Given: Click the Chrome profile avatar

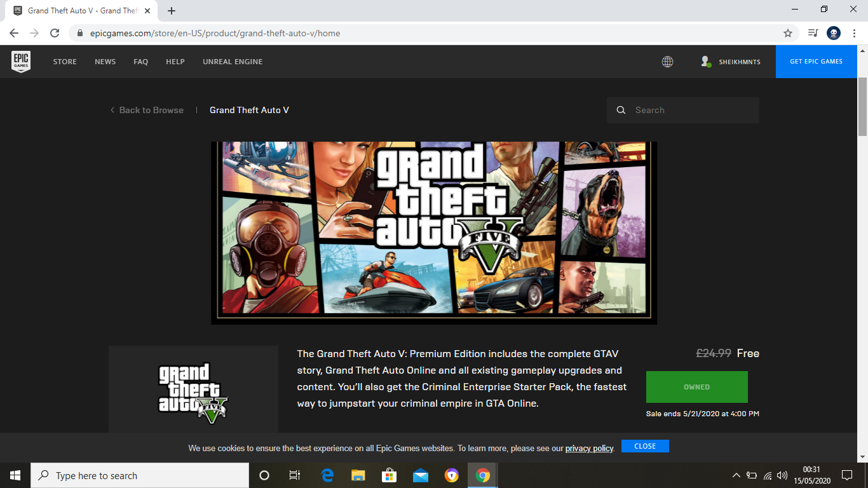Looking at the screenshot, I should [834, 33].
